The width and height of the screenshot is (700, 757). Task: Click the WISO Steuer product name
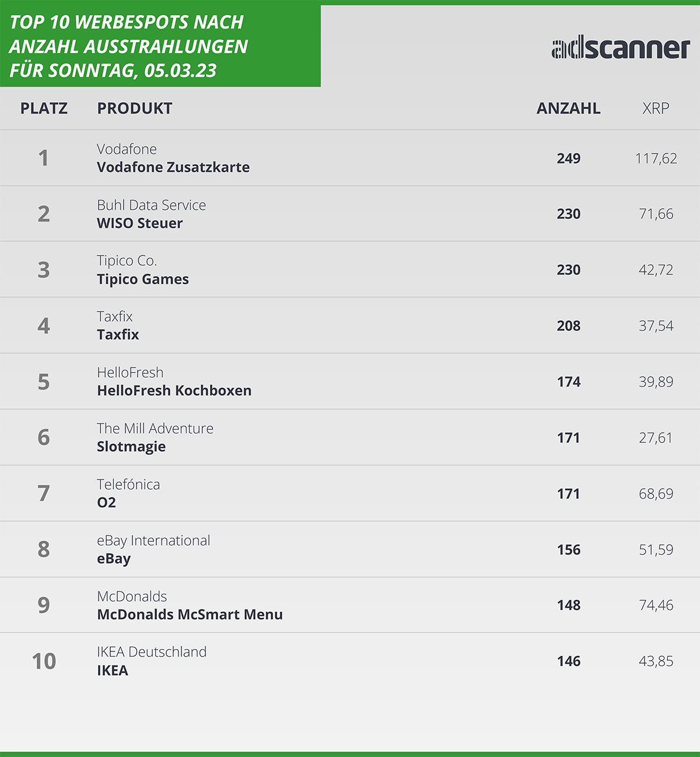click(x=140, y=223)
